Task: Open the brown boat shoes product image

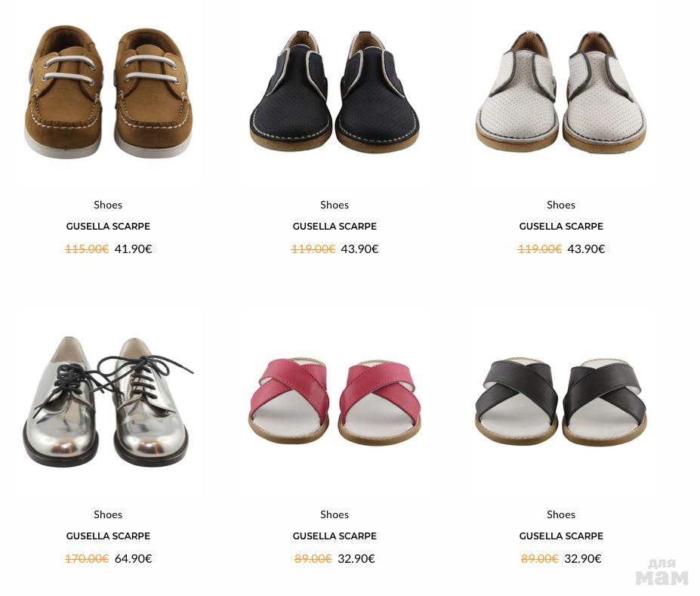Action: pos(108,91)
